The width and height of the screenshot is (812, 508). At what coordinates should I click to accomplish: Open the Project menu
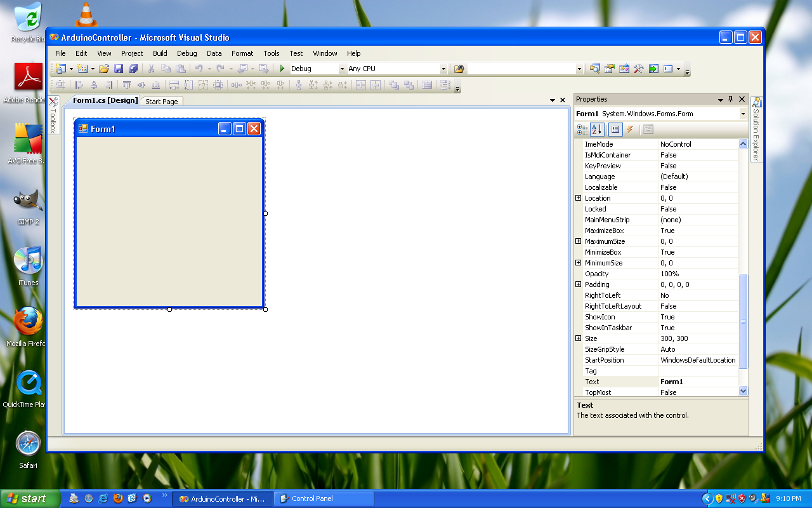pos(132,53)
